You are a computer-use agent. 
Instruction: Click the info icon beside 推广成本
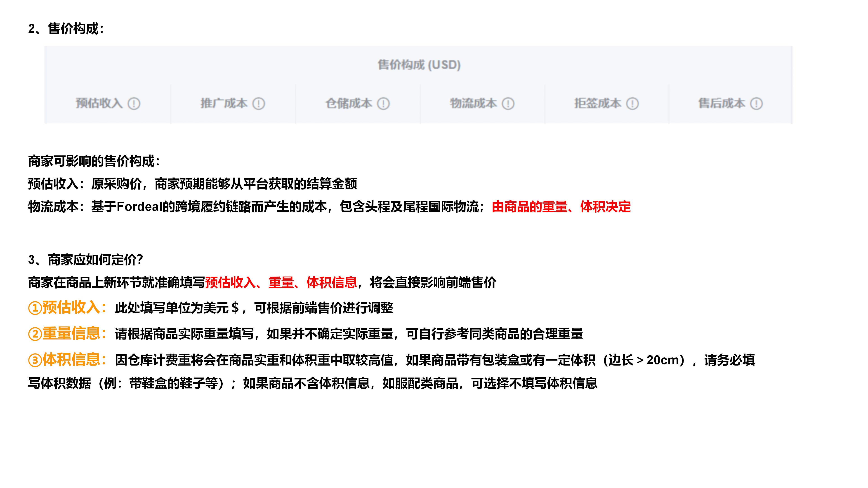258,104
